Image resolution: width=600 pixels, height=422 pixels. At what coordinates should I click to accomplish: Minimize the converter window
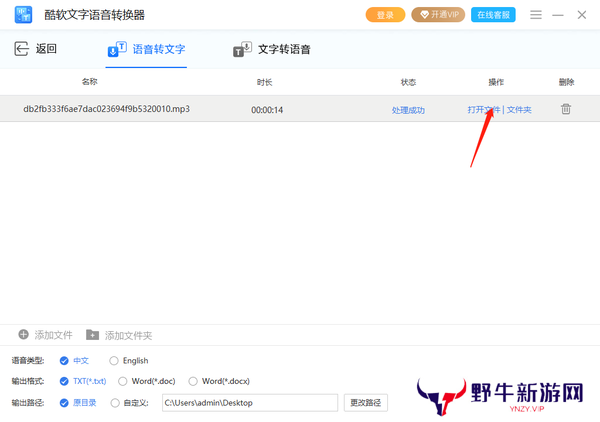point(558,15)
